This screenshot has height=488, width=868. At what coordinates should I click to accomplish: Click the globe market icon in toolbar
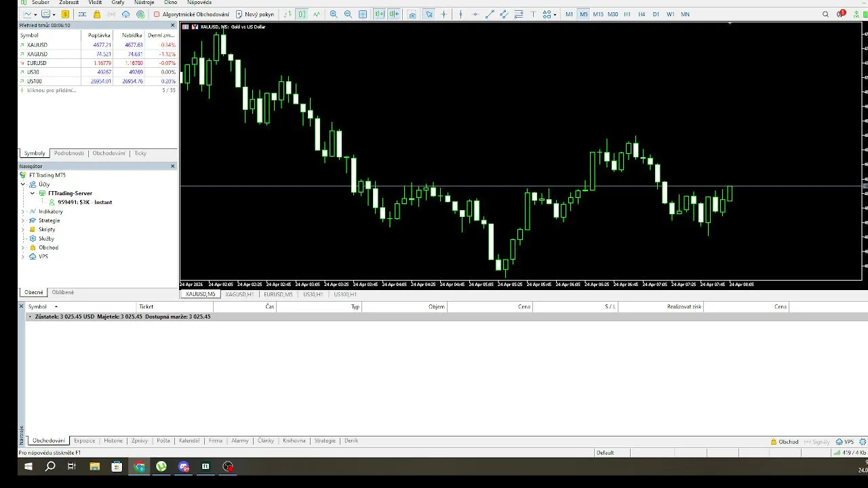(140, 14)
